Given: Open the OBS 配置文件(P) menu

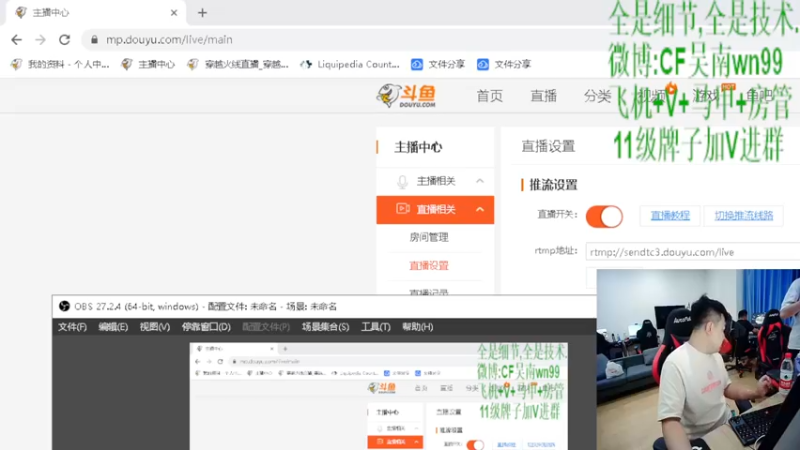Looking at the screenshot, I should tap(266, 327).
